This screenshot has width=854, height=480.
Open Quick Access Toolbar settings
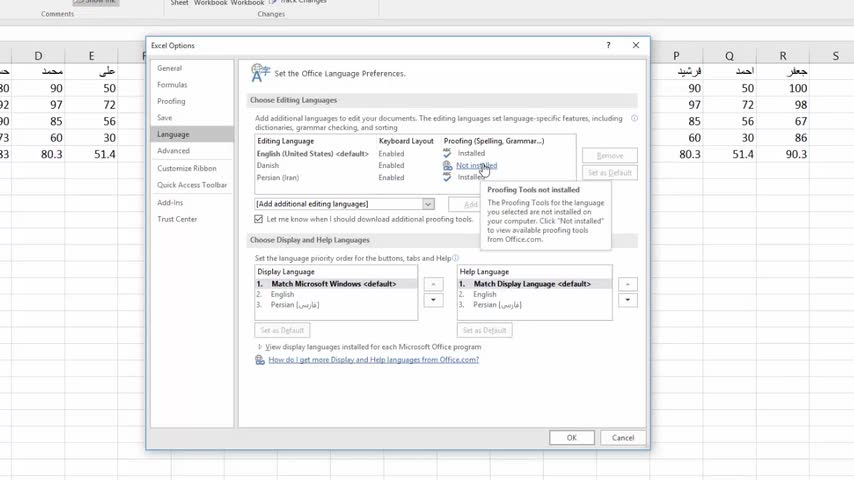[x=192, y=185]
